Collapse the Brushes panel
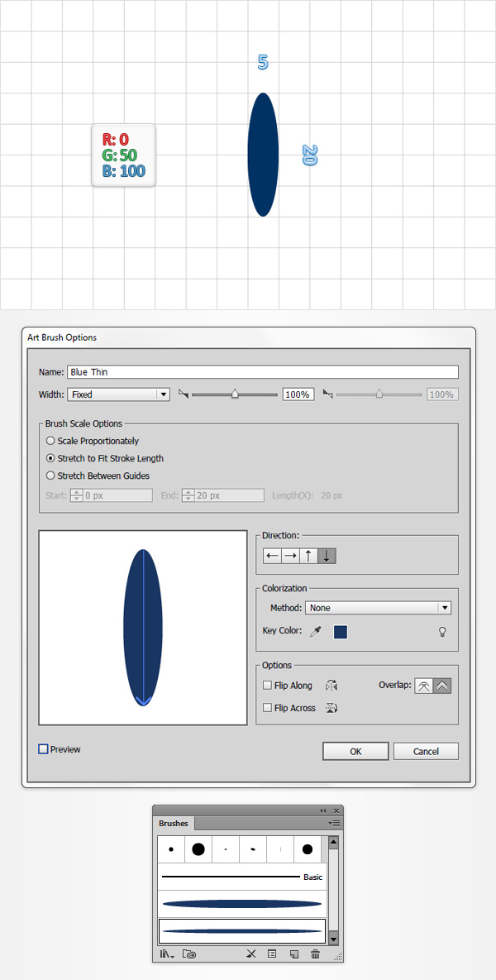 (323, 810)
